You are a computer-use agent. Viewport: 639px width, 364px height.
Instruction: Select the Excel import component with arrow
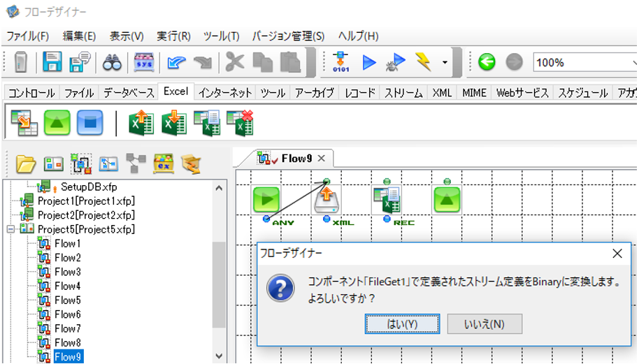(x=24, y=123)
